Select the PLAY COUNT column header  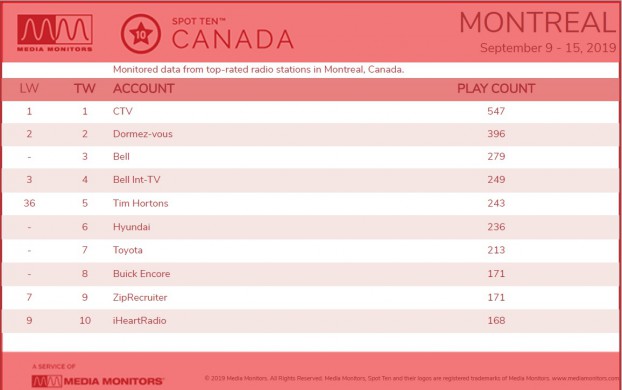point(496,88)
